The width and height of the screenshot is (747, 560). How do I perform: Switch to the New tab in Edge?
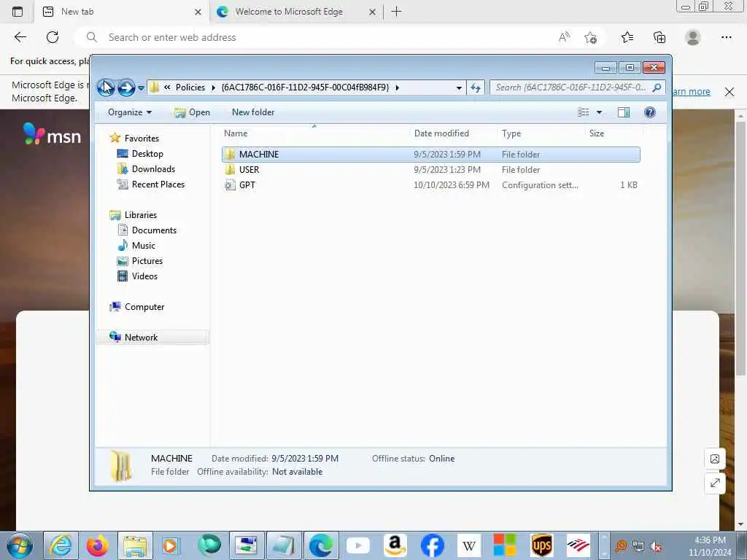click(121, 12)
